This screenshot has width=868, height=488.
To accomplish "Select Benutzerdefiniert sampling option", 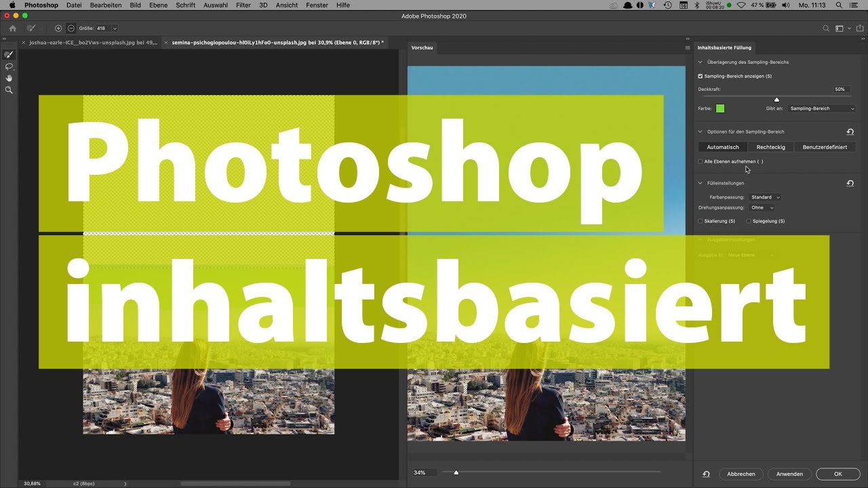I will 825,147.
